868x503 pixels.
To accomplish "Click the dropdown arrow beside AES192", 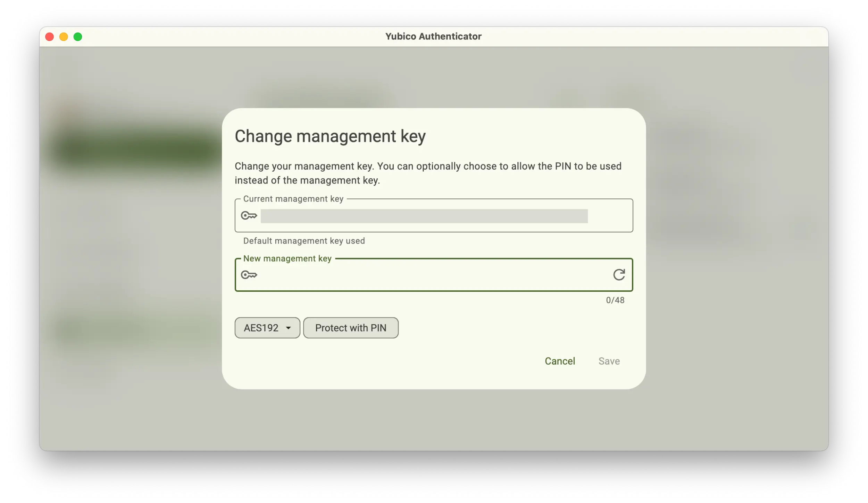I will pos(287,327).
